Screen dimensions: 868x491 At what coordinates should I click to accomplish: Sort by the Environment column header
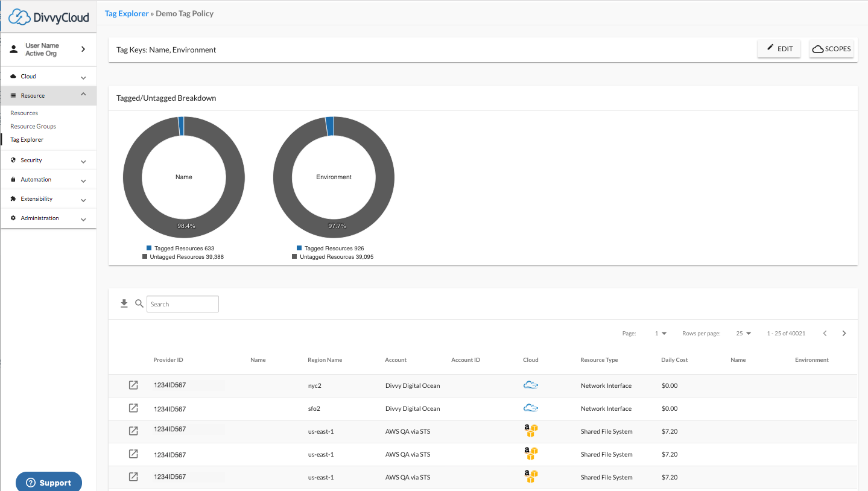point(812,360)
